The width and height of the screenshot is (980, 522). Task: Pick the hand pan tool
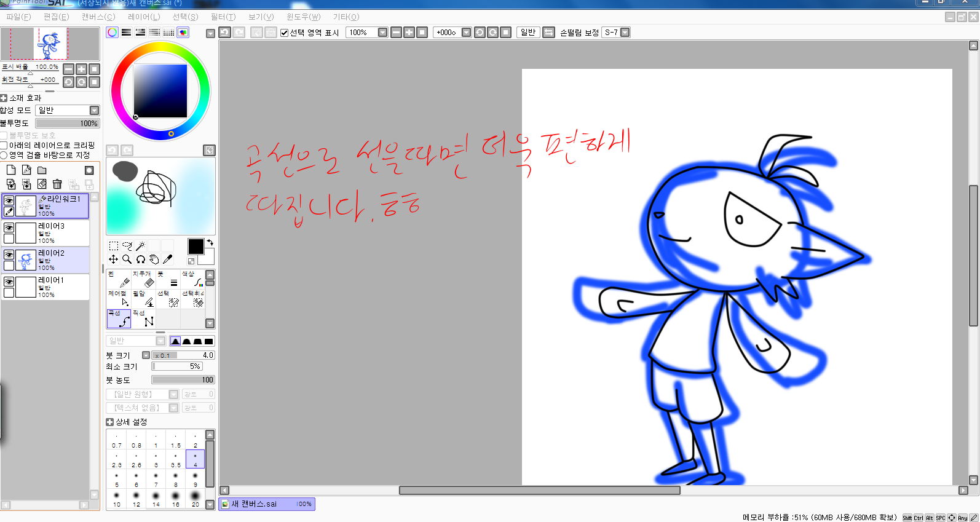coord(154,259)
